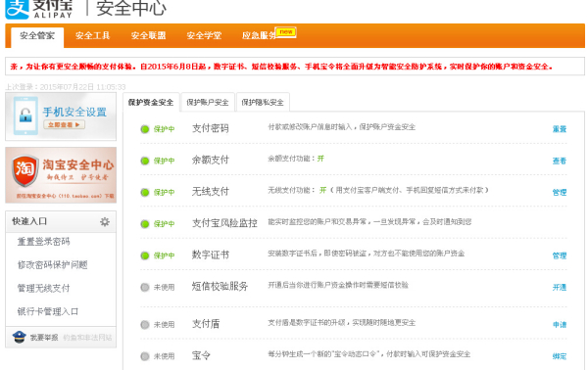Click the 上次登录 timestamp text
Viewport: 588px width, 370px height.
(66, 87)
